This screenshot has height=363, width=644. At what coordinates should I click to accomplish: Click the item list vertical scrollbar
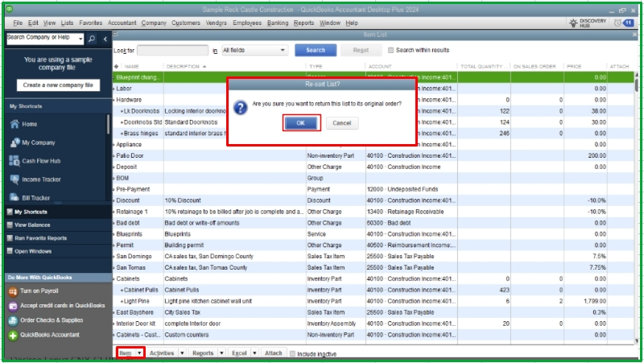(637, 201)
